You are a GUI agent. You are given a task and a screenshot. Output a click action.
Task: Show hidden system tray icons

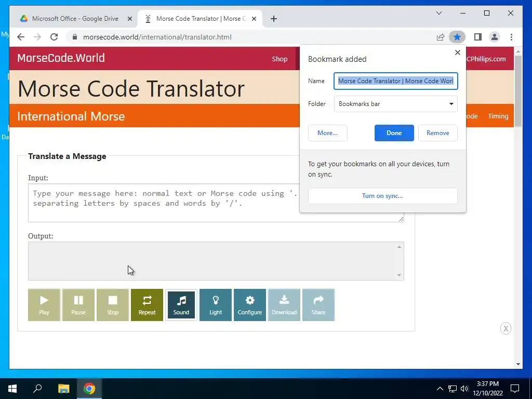coord(440,389)
